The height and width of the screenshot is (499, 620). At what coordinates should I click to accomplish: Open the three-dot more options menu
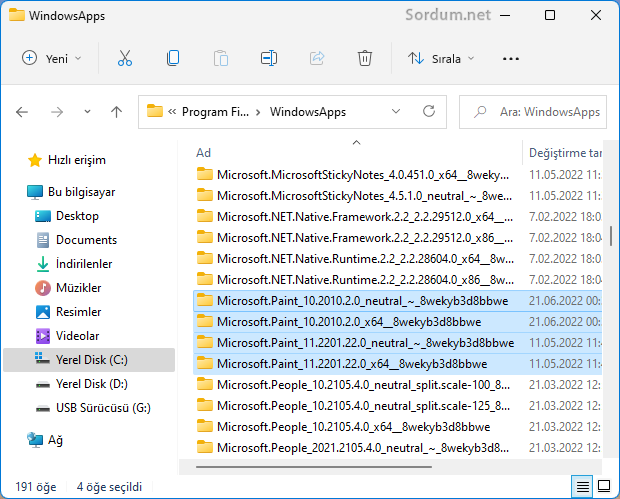click(510, 59)
